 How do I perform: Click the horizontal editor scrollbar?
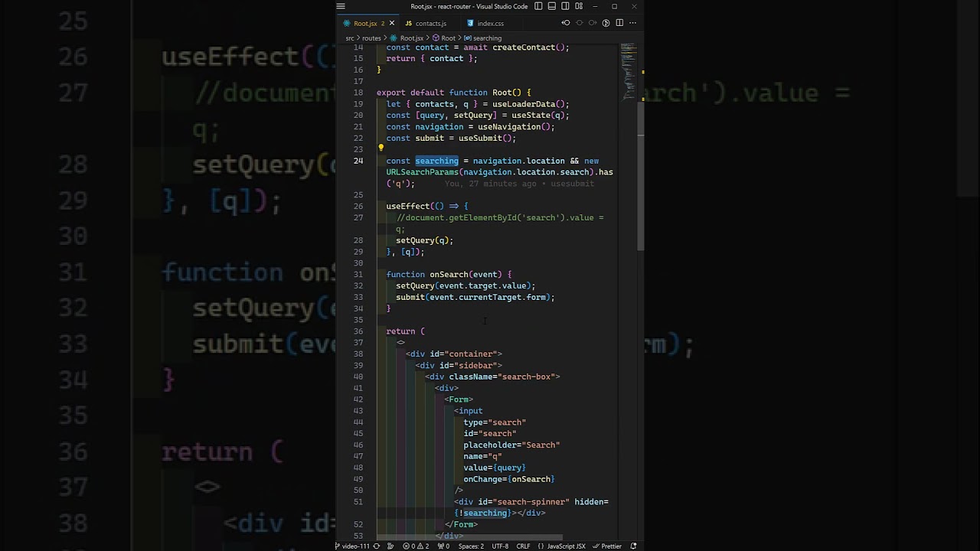point(469,538)
